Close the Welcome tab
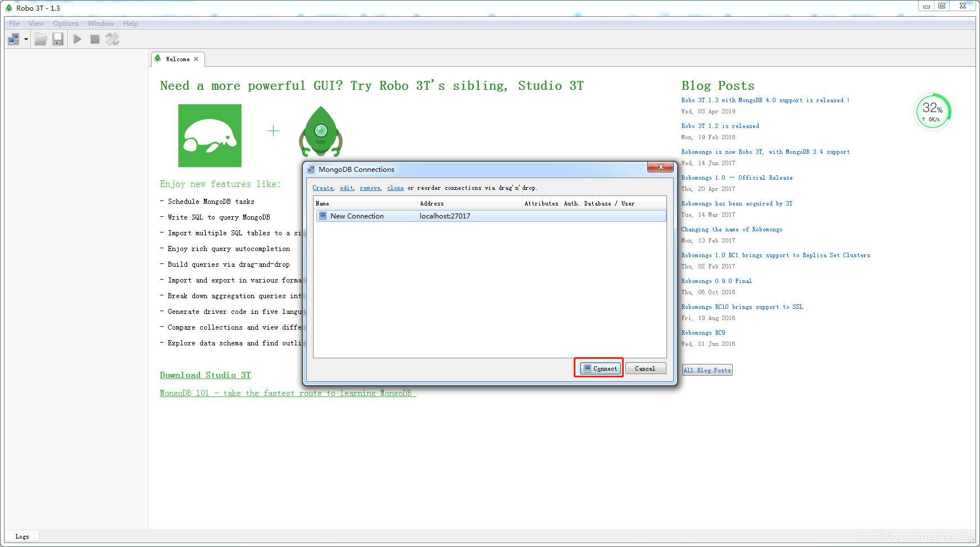 (196, 59)
